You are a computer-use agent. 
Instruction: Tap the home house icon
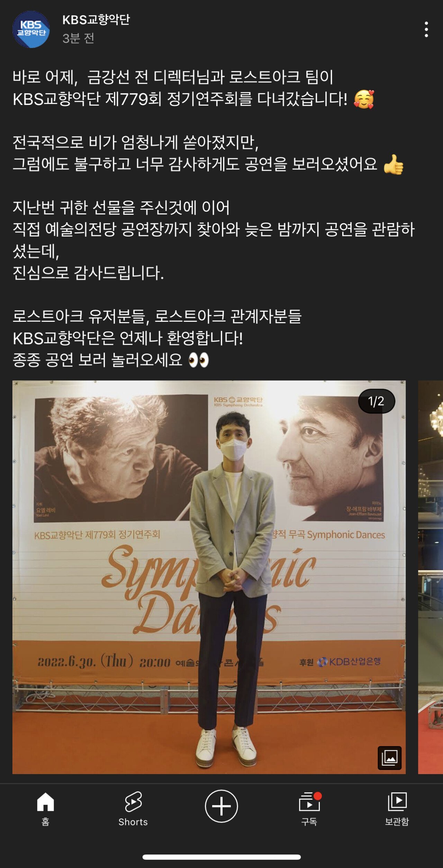[x=46, y=801]
